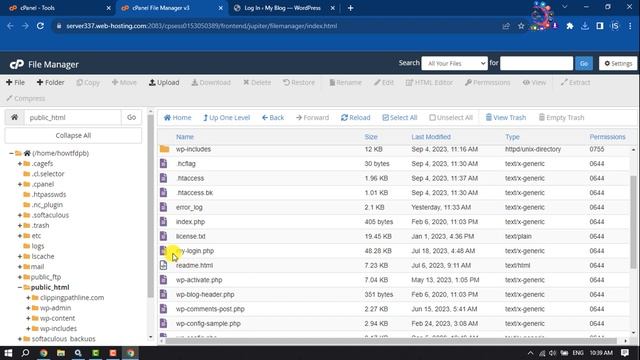Click the home icon beside path field
This screenshot has width=640, height=360.
click(x=14, y=117)
